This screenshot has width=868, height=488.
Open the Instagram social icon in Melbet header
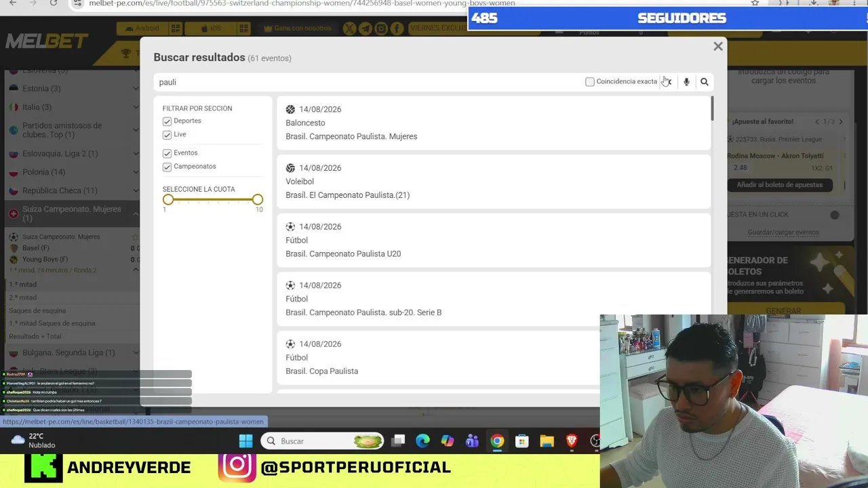381,28
